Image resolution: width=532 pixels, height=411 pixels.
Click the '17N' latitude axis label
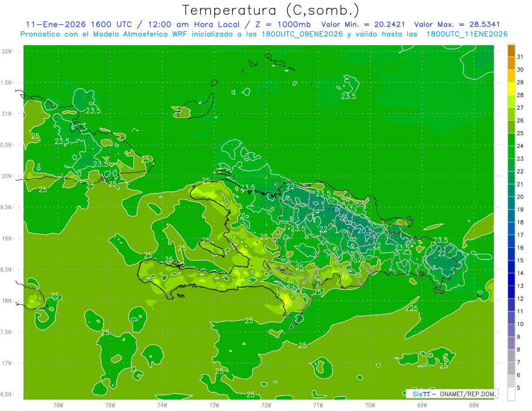pyautogui.click(x=7, y=363)
